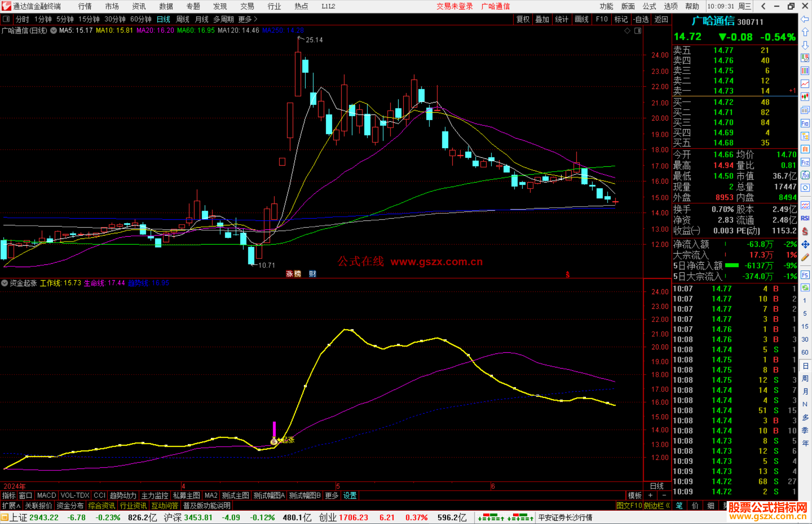
Task: Open the 行情 menu
Action: tap(85, 6)
